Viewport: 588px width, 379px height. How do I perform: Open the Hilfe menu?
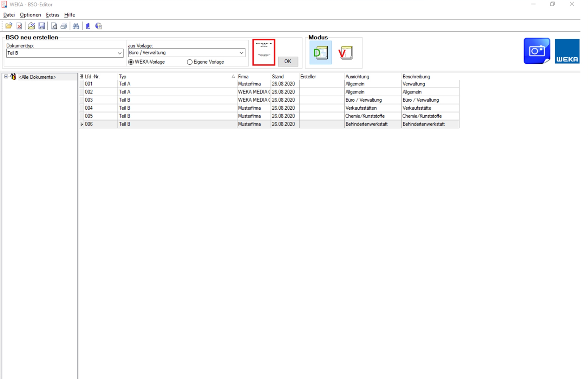point(70,15)
